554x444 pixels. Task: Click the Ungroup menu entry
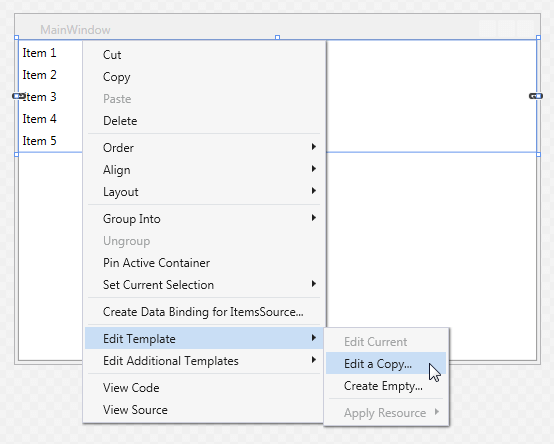[x=204, y=241]
